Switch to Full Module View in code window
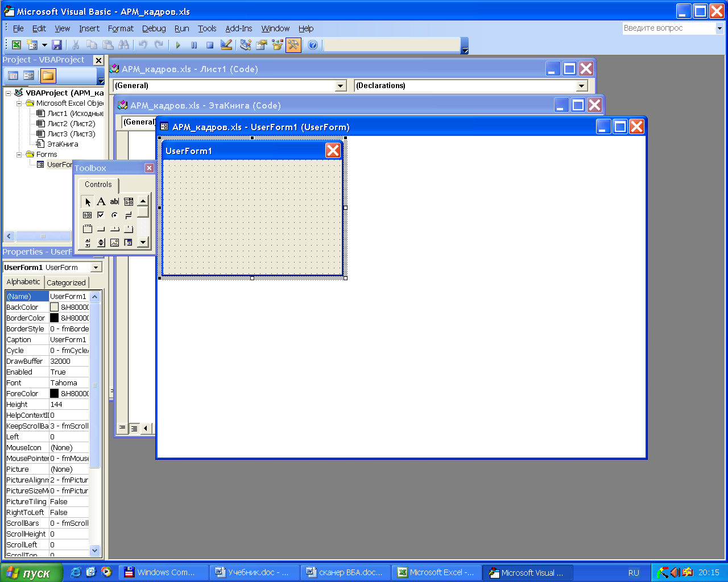 [134, 428]
